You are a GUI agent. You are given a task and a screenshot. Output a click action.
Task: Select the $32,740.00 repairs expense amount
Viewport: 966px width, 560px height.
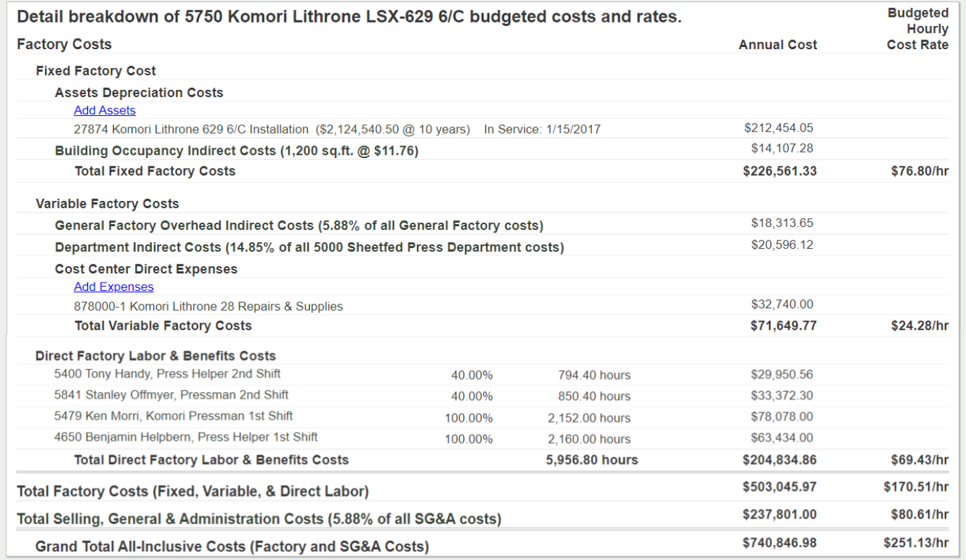[782, 304]
